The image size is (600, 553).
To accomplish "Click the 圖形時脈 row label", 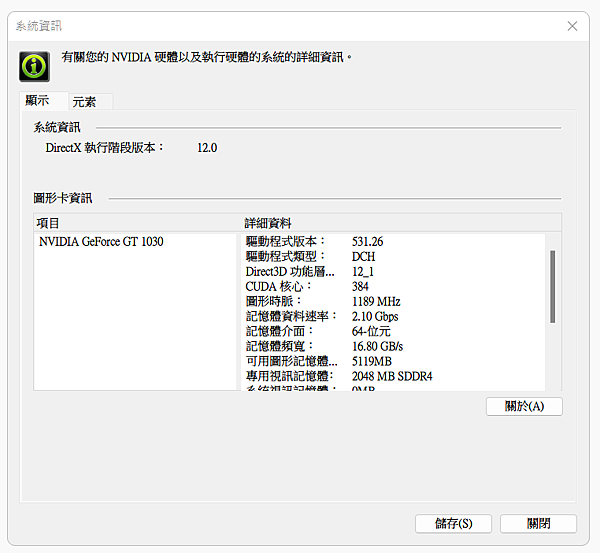I will [273, 302].
